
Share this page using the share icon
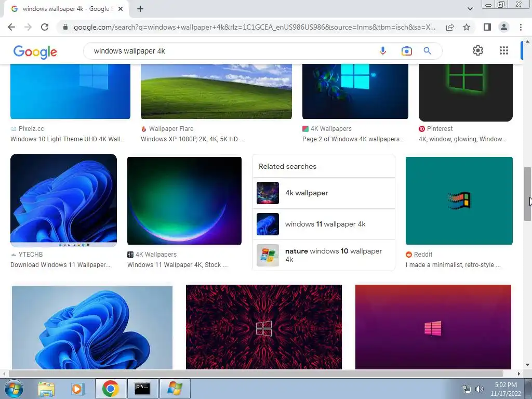pyautogui.click(x=450, y=27)
